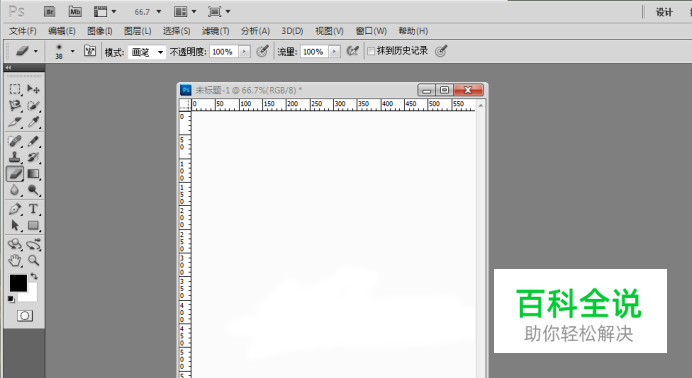This screenshot has height=378, width=692.
Task: Switch to the 设计 workspace
Action: tap(664, 12)
